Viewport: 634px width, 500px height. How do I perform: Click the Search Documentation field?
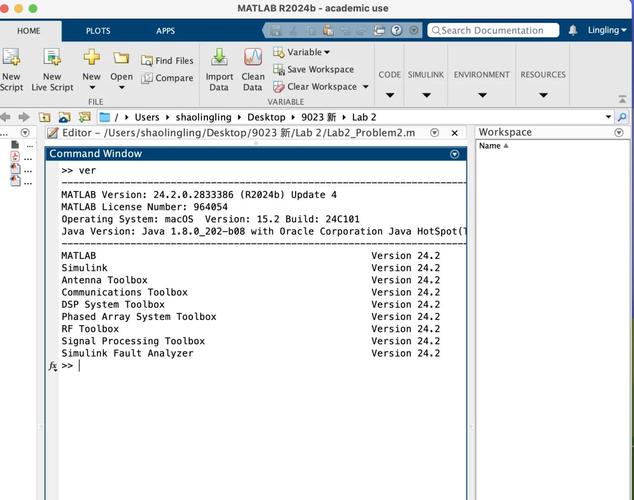click(x=493, y=30)
